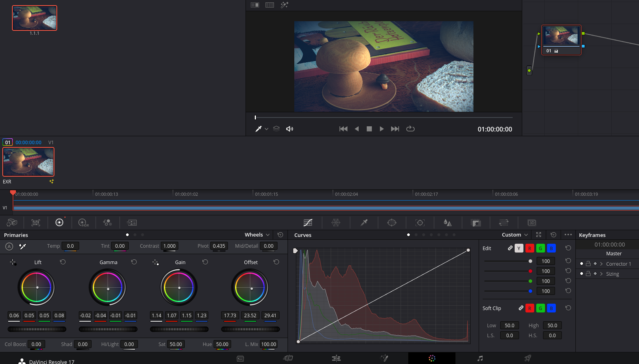This screenshot has height=364, width=639.
Task: Click the Soft Clip High value field
Action: click(x=552, y=326)
